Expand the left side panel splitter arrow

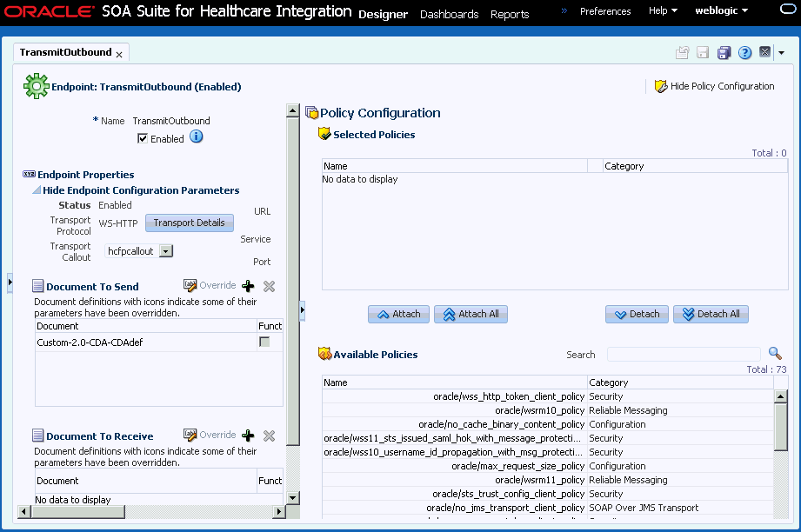[10, 282]
